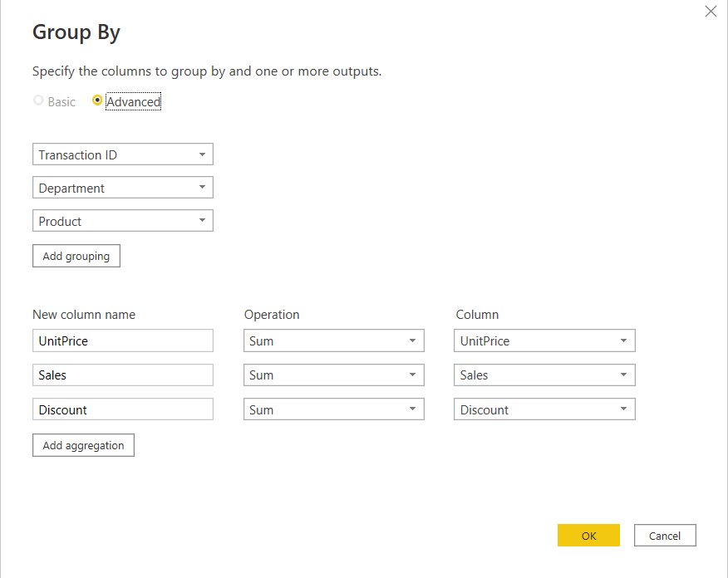This screenshot has width=728, height=578.
Task: Close the Group By dialog with X
Action: click(711, 12)
